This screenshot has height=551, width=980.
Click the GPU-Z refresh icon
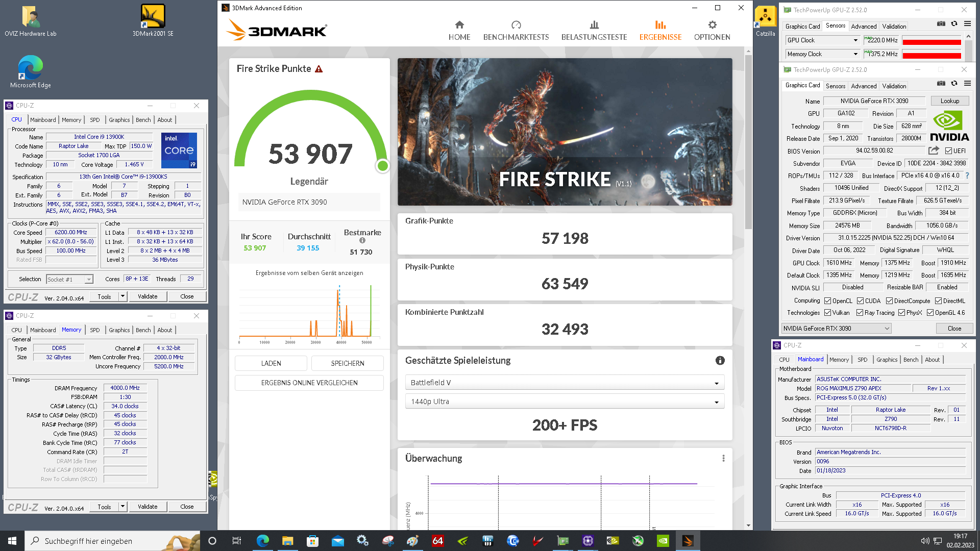tap(954, 83)
